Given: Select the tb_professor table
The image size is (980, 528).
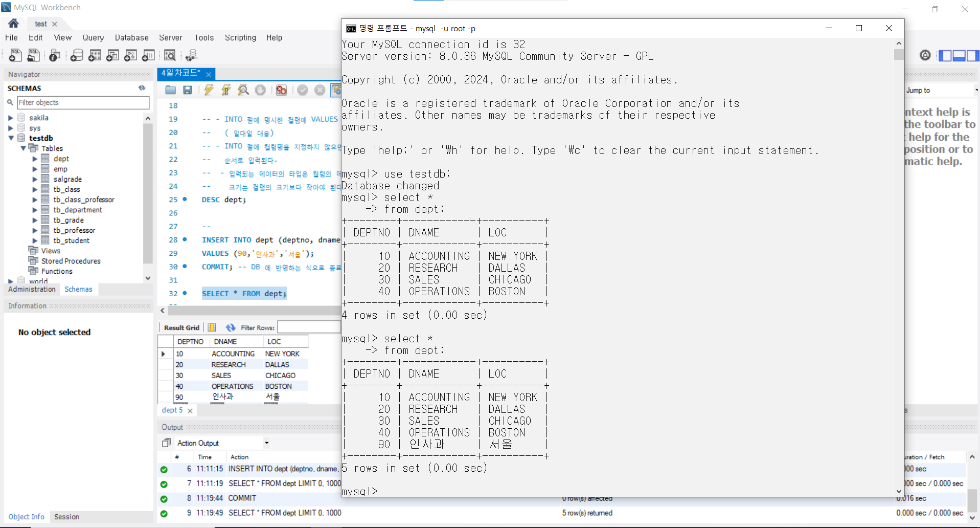Looking at the screenshot, I should coord(74,230).
